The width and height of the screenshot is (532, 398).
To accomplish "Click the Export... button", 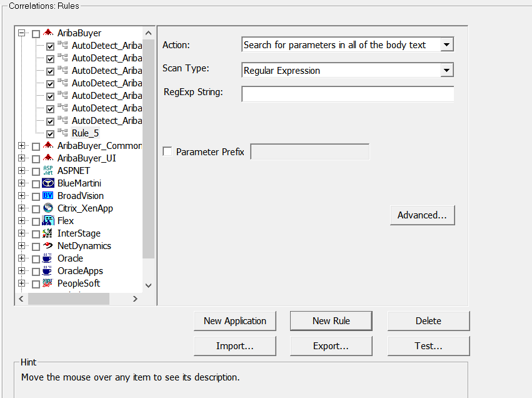I will point(331,346).
